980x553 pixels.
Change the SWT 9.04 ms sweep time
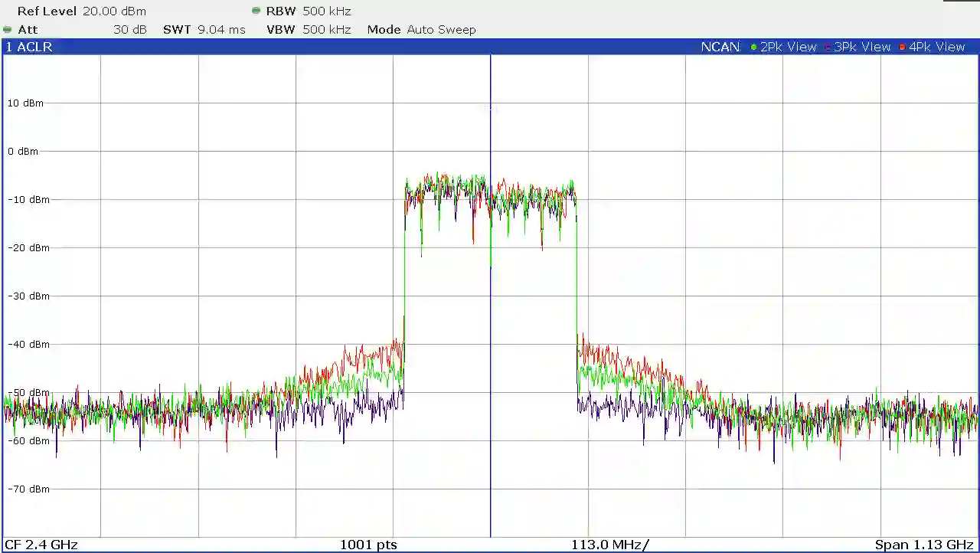pyautogui.click(x=204, y=30)
